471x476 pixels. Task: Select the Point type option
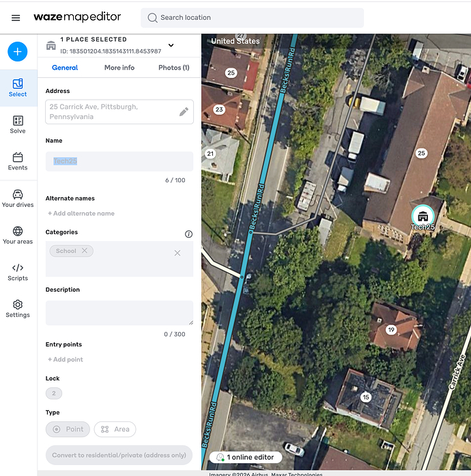coord(68,430)
